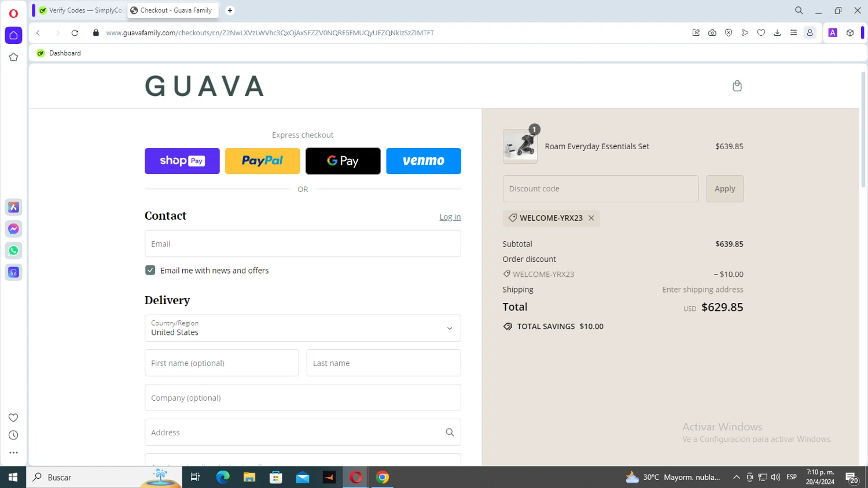
Task: Open the purple A extension icon
Action: (x=833, y=33)
